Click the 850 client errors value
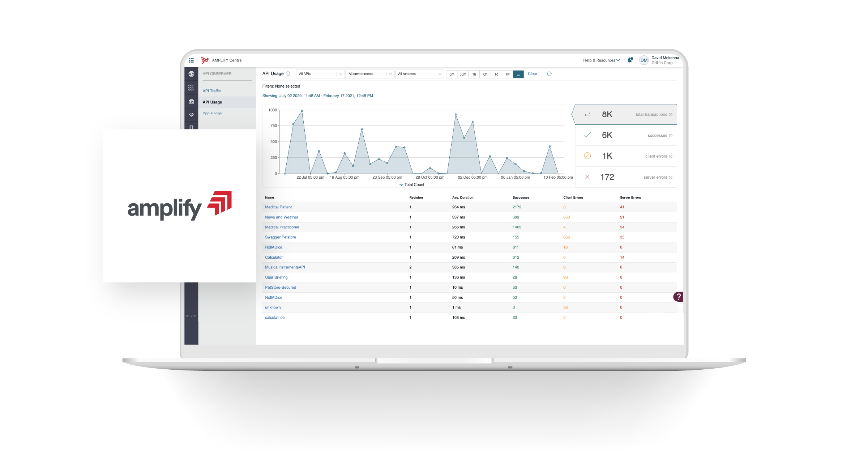868x454 pixels. pyautogui.click(x=566, y=217)
